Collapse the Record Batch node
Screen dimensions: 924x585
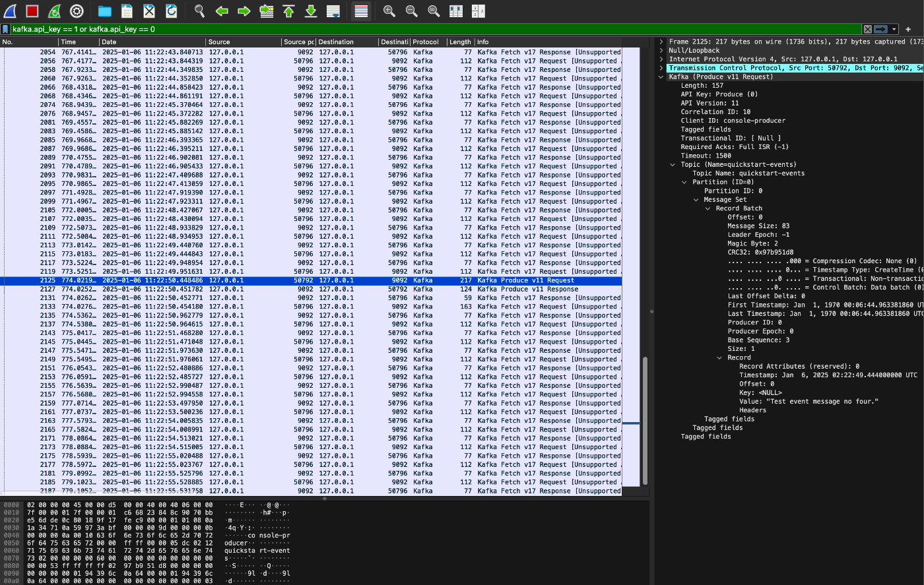(x=708, y=208)
